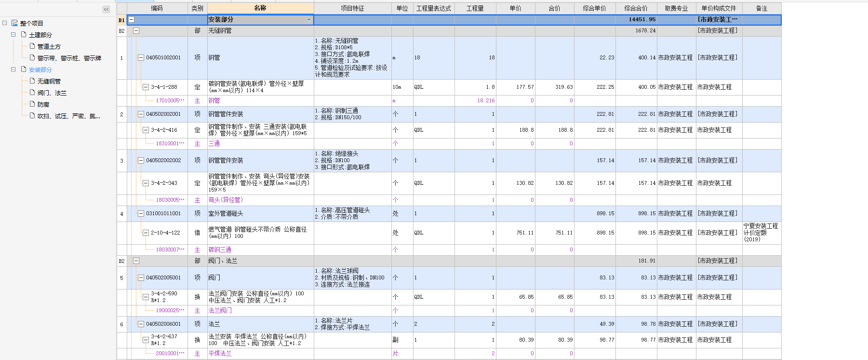The height and width of the screenshot is (360, 868).
Task: Click the 编码 column header
Action: coord(157,8)
